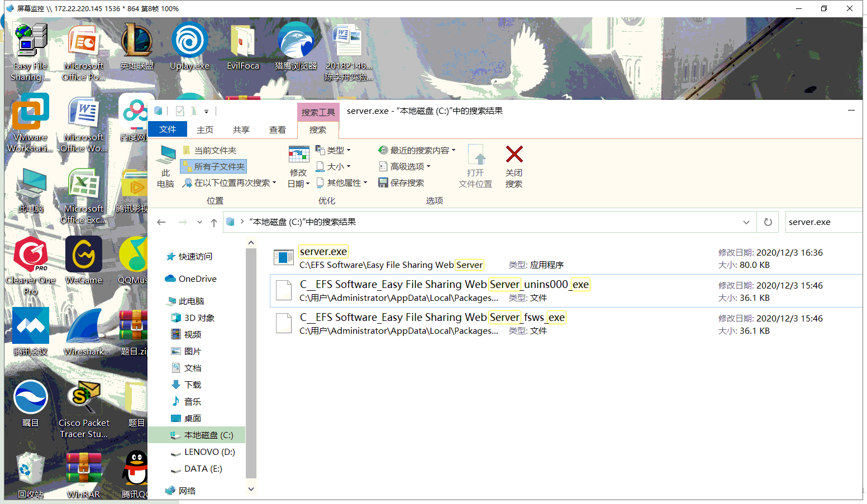Click 搜索工具 contextual tab header
Image resolution: width=867 pixels, height=504 pixels.
[318, 112]
